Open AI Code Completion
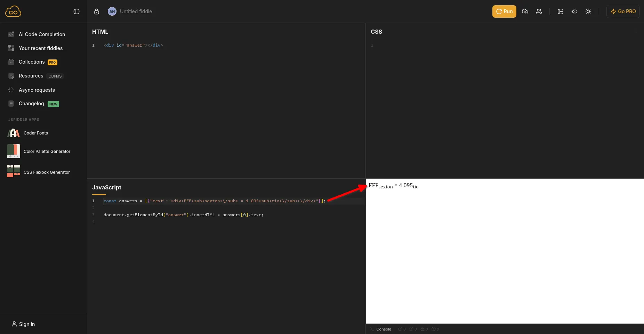644x334 pixels. [42, 34]
